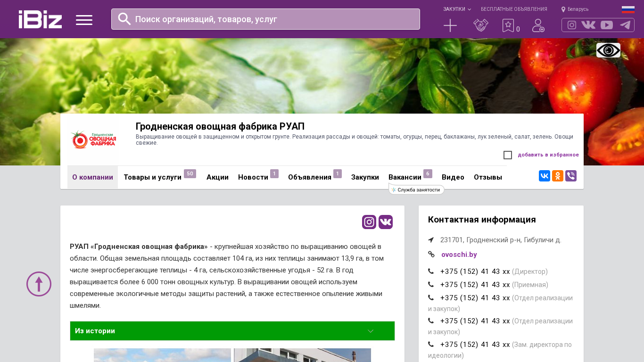Open iBiz Telegram from header
The width and height of the screenshot is (644, 362).
[625, 25]
